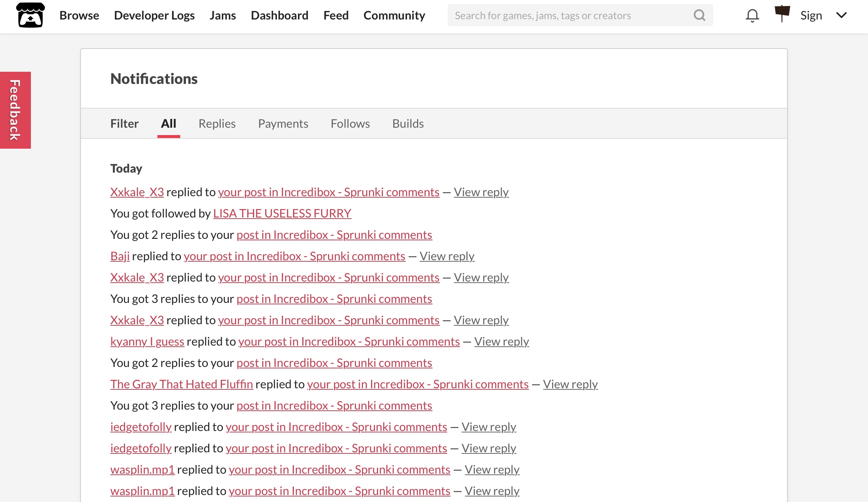
Task: Open the Community page
Action: [x=394, y=15]
